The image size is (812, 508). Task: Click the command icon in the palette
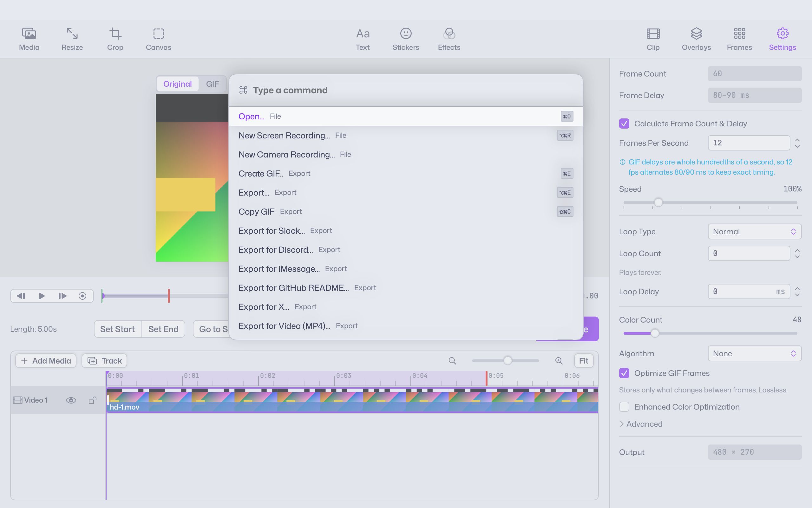(x=243, y=90)
